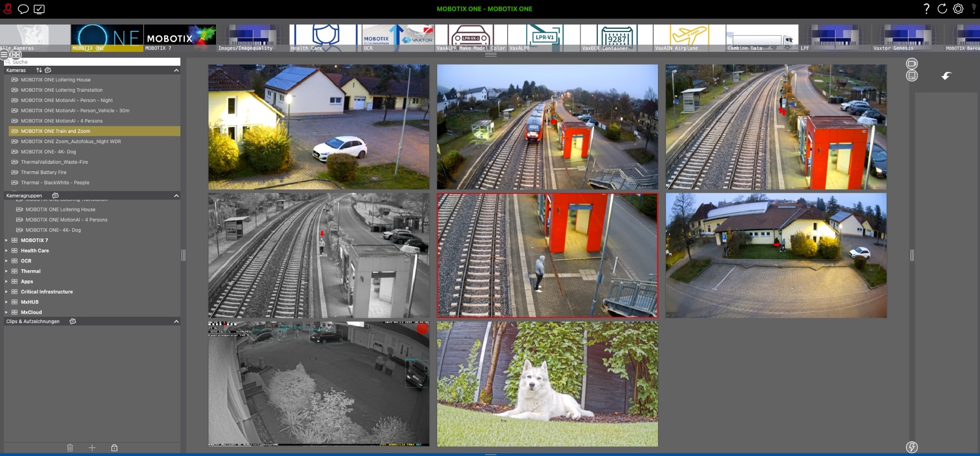Collapse the Clips & Aufzeichnungen section
Viewport: 980px width, 456px height.
coord(176,322)
